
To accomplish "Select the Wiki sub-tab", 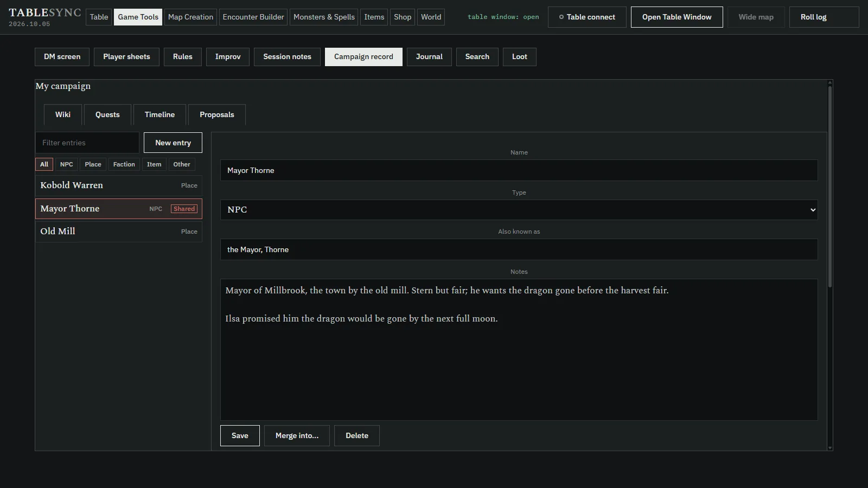I will point(63,114).
